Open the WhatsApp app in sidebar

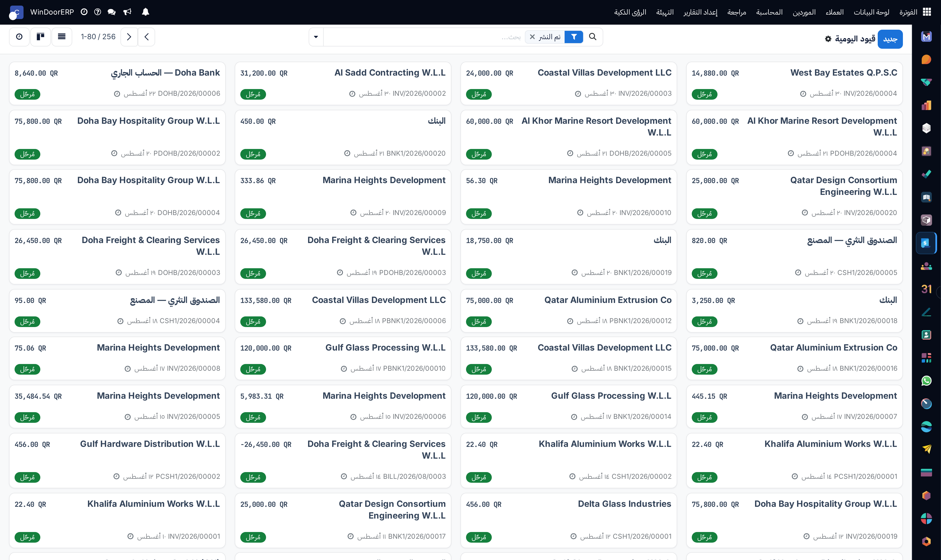coord(926,381)
